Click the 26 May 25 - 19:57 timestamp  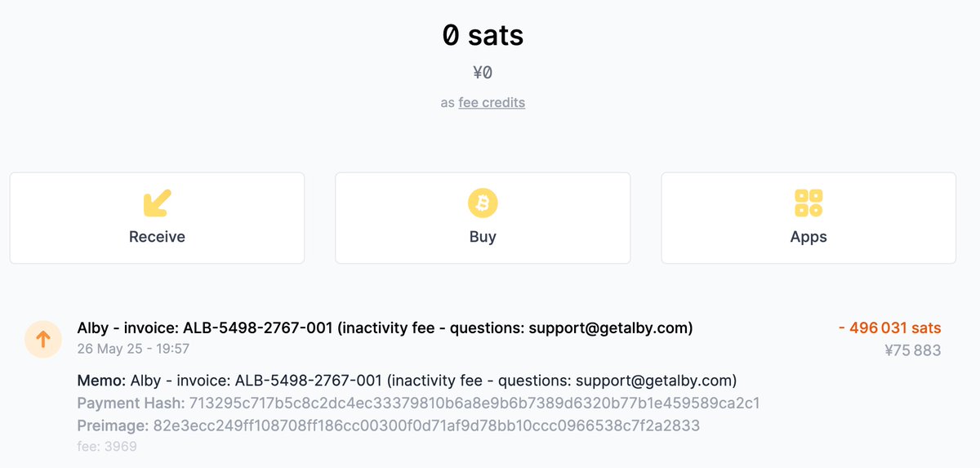click(133, 349)
